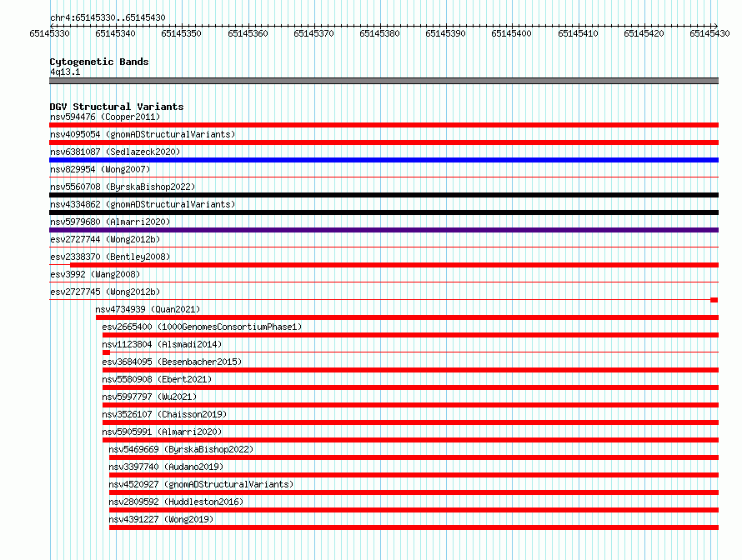Click ruler position 65145380

coord(379,33)
